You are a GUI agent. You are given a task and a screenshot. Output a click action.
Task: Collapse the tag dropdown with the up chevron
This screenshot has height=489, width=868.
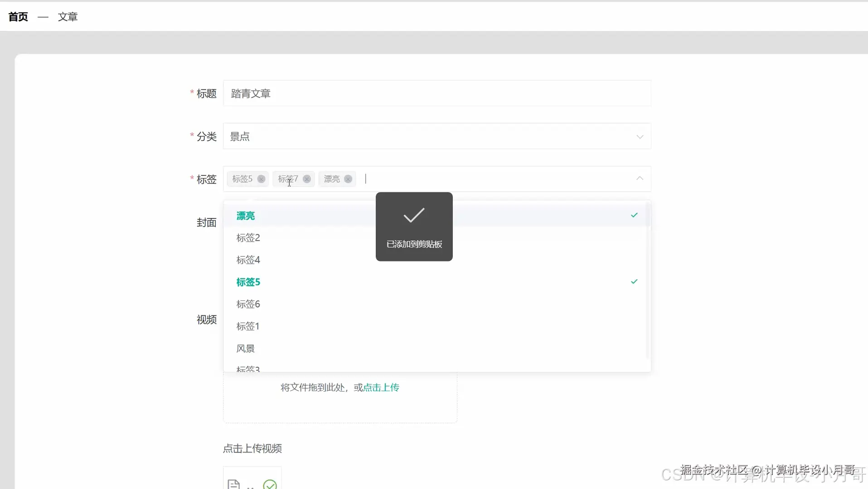[640, 178]
